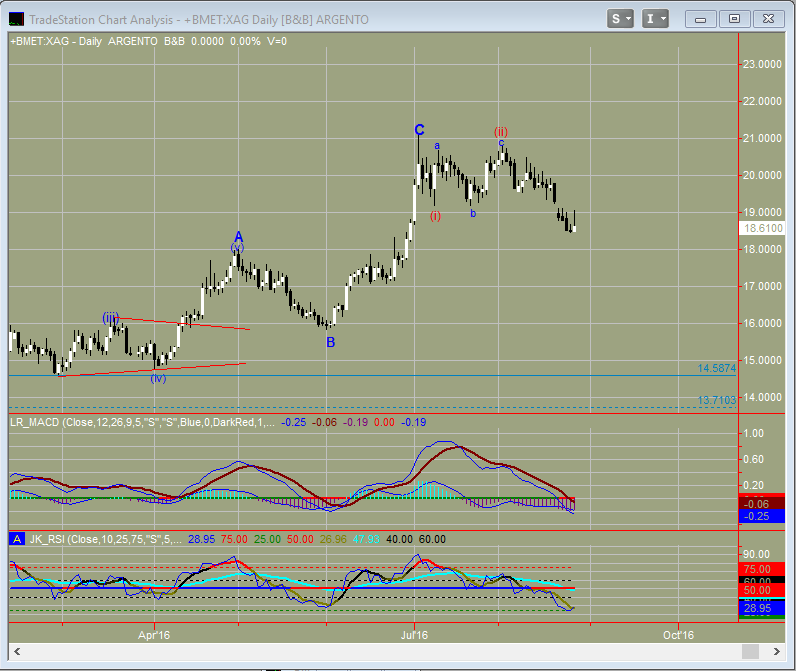Click the MACD -0.25 blue value box

tap(762, 517)
